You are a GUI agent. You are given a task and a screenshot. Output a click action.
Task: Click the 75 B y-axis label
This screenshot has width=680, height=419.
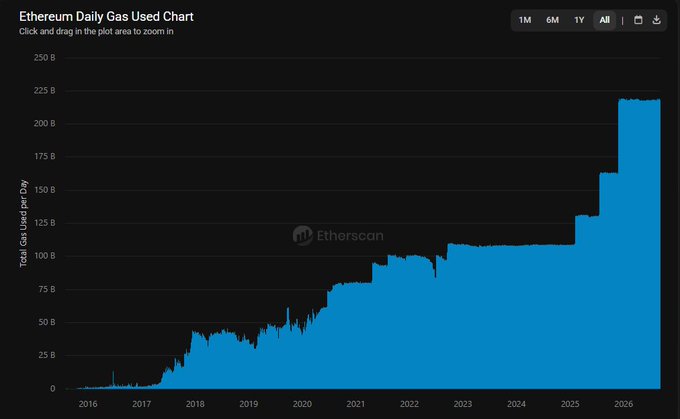click(x=47, y=289)
